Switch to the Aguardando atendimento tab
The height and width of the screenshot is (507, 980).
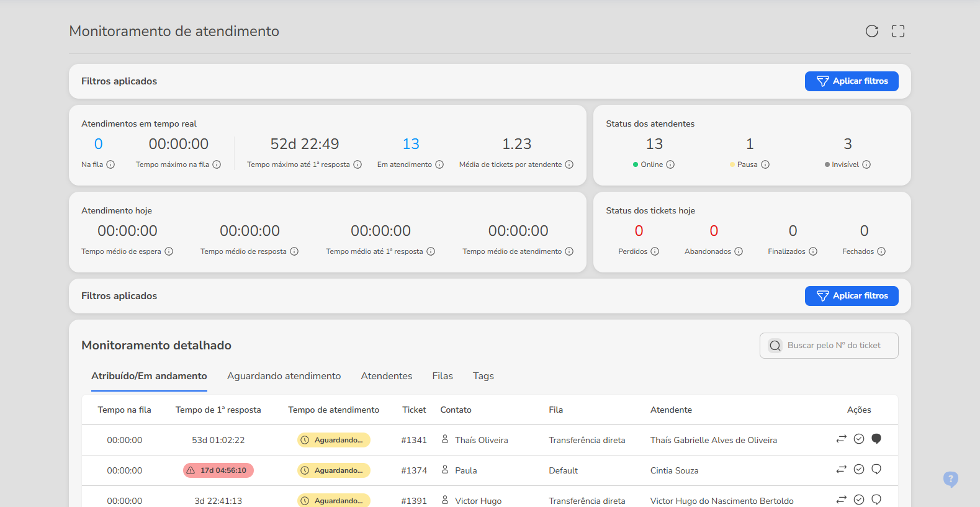284,376
